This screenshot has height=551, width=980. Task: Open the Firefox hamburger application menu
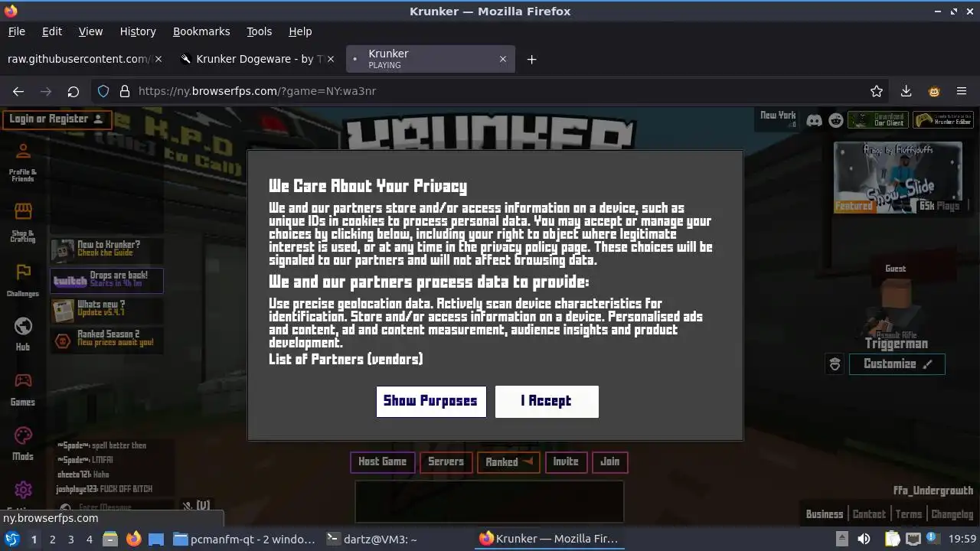[x=962, y=91]
